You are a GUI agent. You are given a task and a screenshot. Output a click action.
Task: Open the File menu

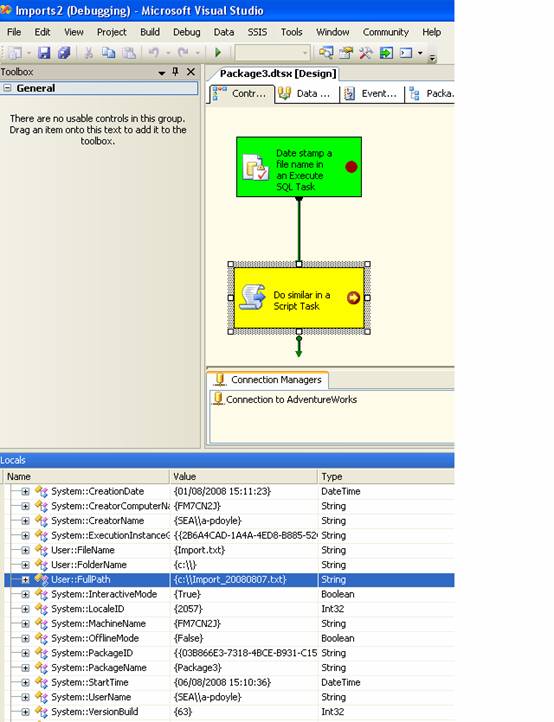[x=14, y=32]
